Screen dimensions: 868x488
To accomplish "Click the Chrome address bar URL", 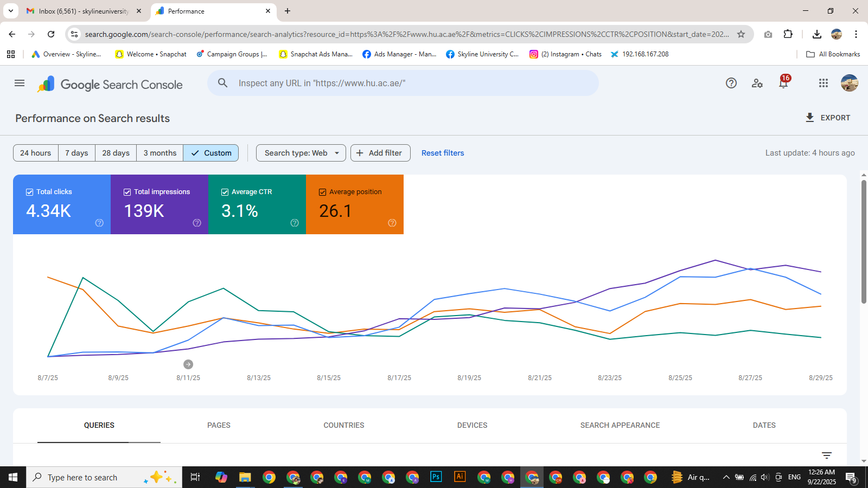I will tap(407, 34).
